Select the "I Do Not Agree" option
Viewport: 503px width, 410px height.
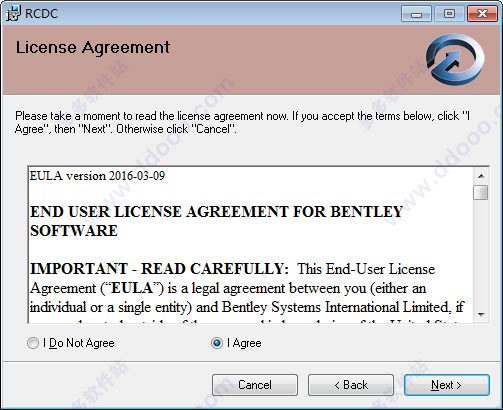click(70, 343)
